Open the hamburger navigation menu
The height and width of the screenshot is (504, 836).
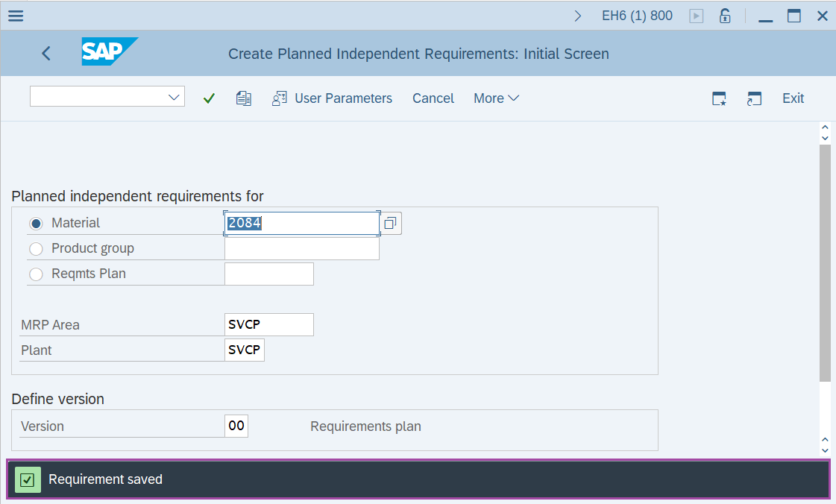15,15
